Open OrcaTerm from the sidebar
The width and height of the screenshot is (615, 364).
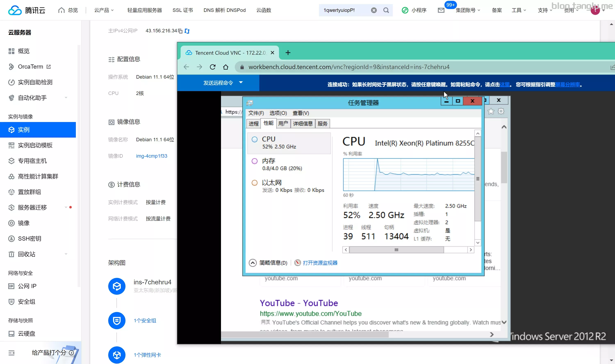click(x=31, y=67)
